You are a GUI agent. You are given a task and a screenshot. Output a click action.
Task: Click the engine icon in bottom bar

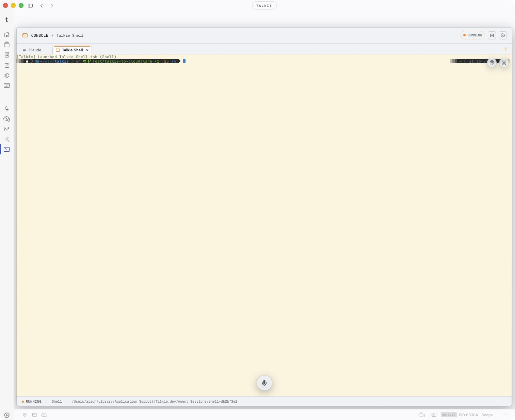click(421, 415)
